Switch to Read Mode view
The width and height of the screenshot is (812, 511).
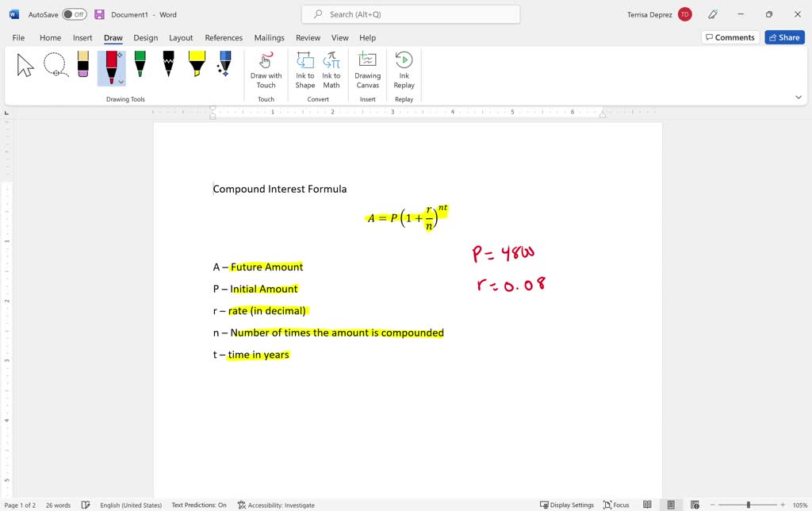647,505
